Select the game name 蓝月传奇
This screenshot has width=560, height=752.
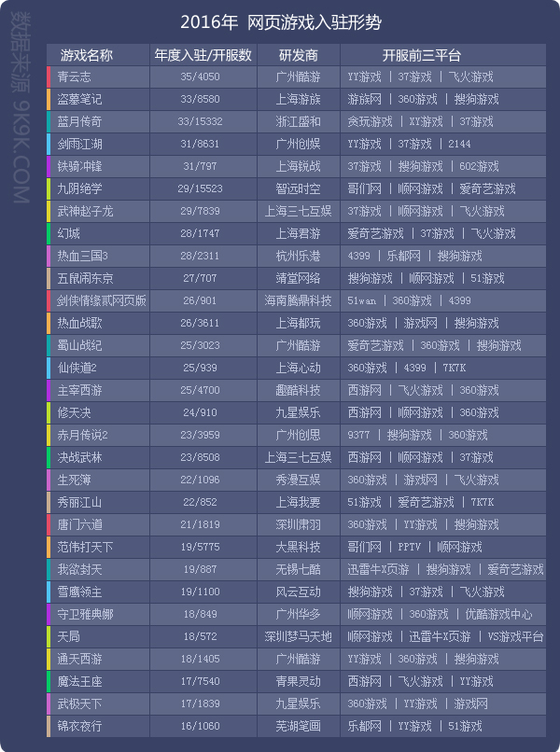[79, 121]
